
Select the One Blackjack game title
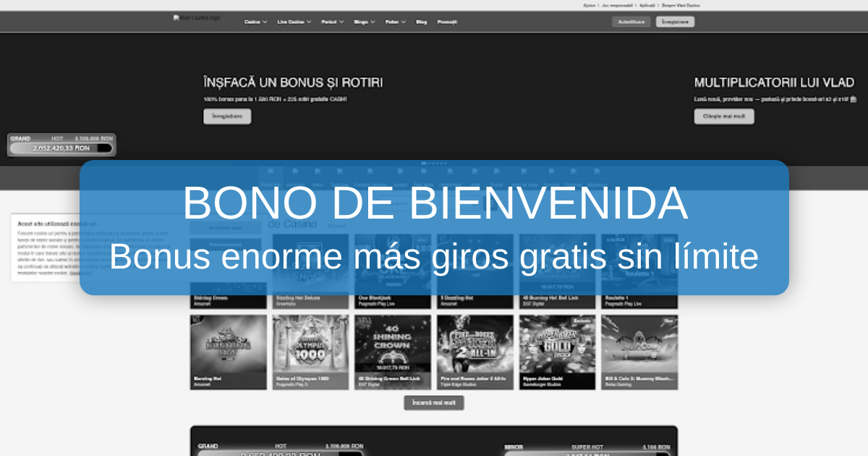tap(376, 298)
